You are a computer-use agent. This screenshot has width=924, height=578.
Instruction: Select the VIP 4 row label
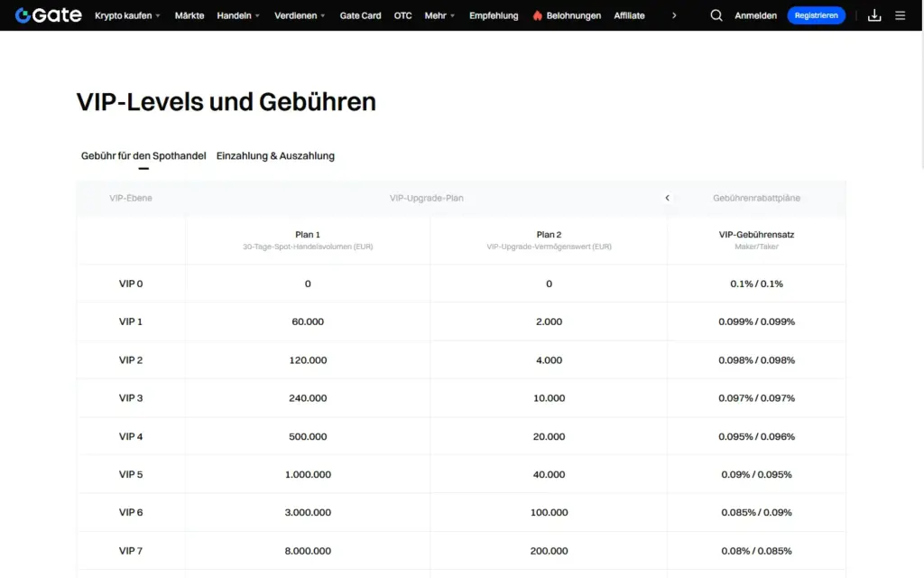[x=130, y=436]
